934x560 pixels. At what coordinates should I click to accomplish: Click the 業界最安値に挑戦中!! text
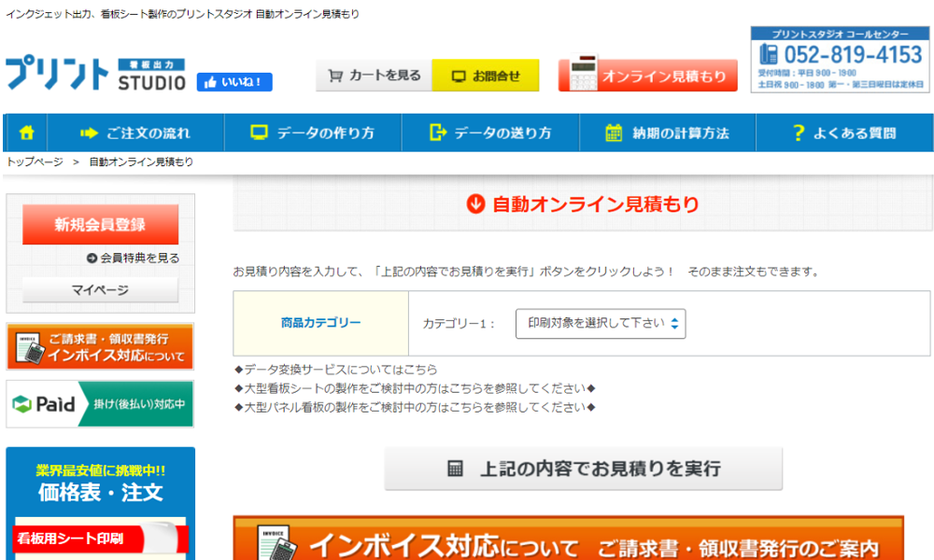pyautogui.click(x=101, y=470)
